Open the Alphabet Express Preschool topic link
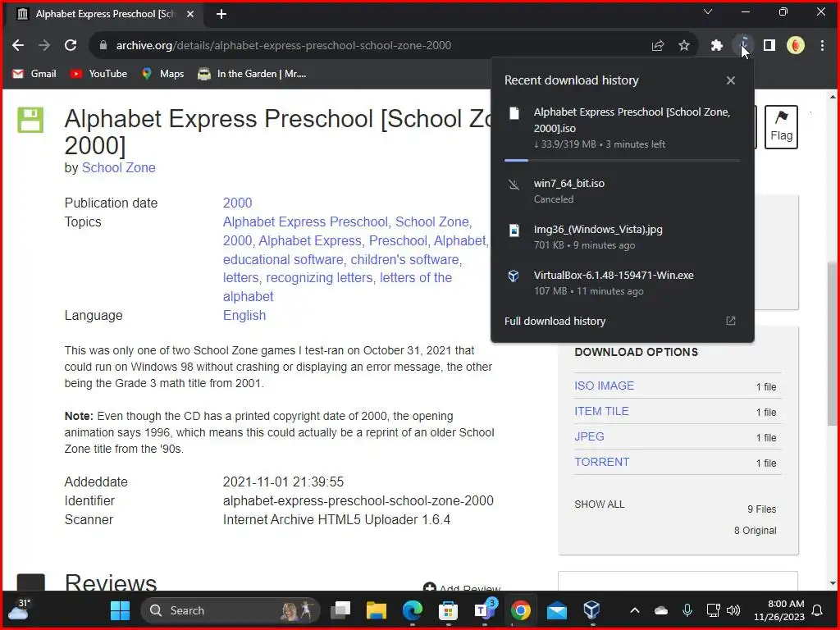 [x=306, y=221]
